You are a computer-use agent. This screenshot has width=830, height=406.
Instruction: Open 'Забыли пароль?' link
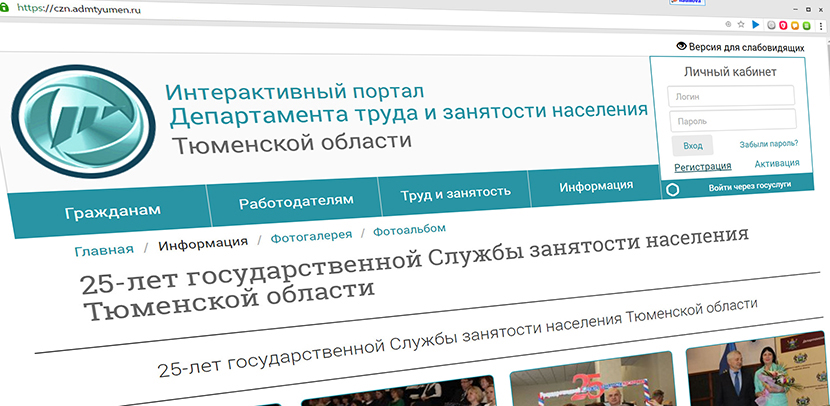pyautogui.click(x=769, y=144)
